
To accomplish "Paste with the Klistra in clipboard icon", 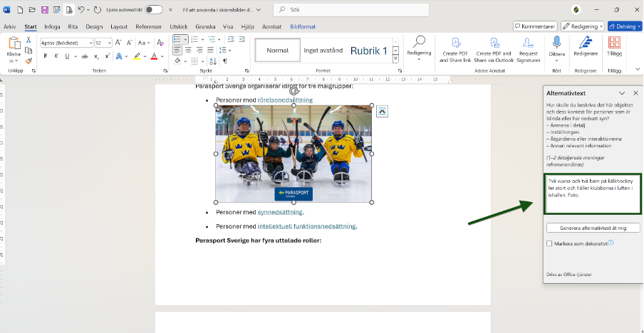I will coord(14,43).
